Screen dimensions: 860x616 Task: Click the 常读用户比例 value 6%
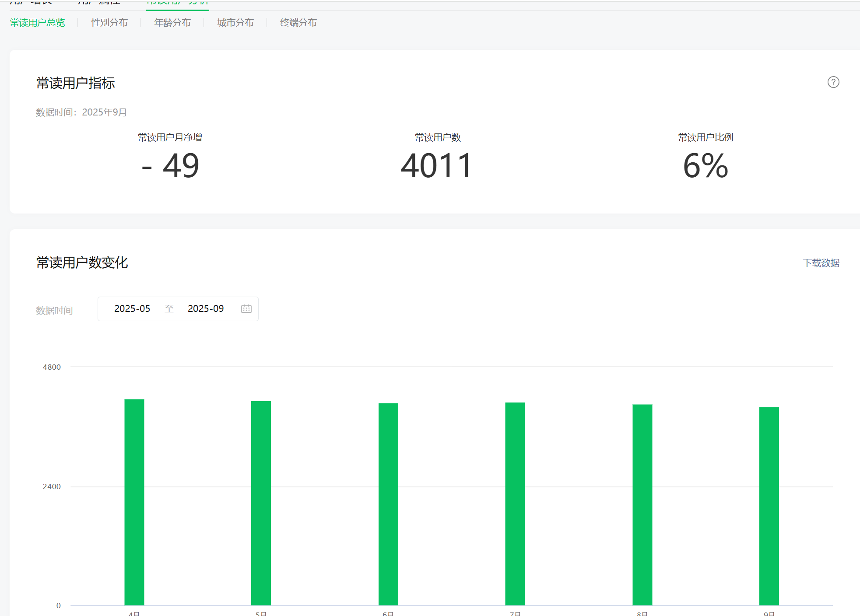click(705, 166)
